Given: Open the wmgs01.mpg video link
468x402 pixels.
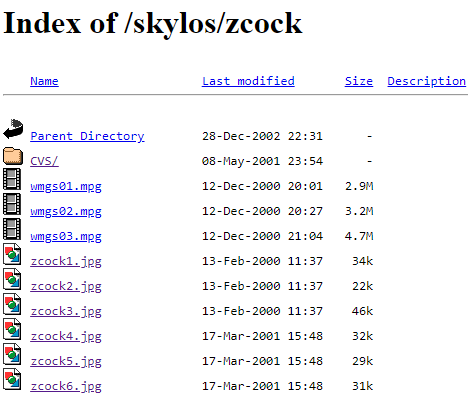Looking at the screenshot, I should [66, 186].
